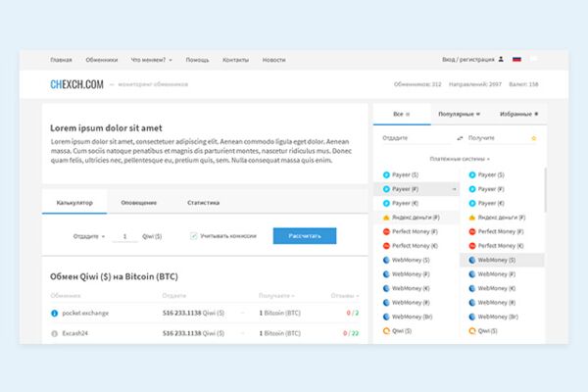Select WebMoney (₽) in the Отдадите column

point(407,274)
